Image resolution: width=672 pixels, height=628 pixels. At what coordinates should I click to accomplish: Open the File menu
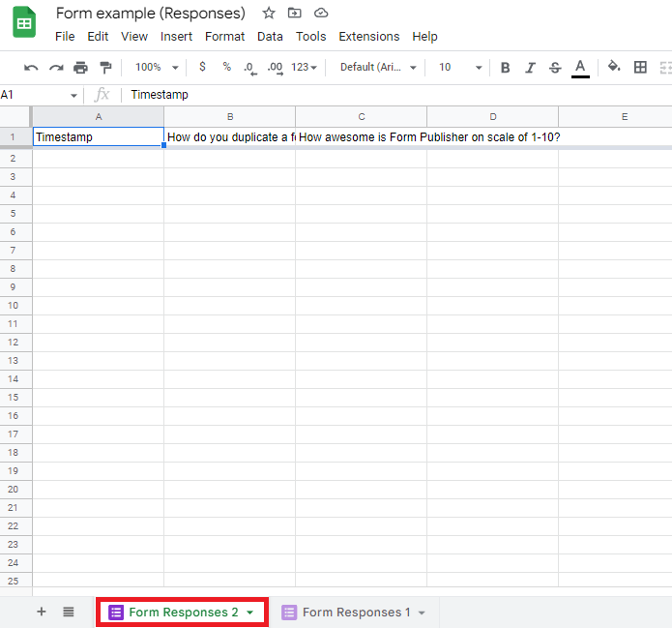(x=65, y=37)
